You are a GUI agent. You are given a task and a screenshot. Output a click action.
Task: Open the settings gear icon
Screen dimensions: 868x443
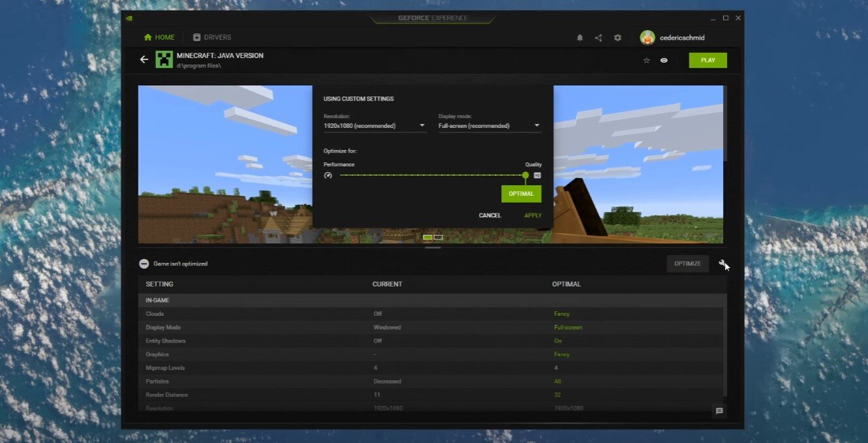(x=617, y=38)
